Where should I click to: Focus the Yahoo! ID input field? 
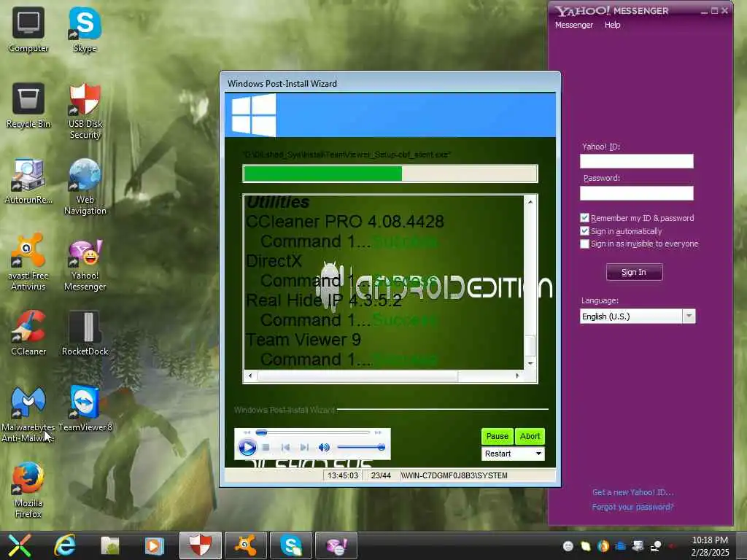636,161
